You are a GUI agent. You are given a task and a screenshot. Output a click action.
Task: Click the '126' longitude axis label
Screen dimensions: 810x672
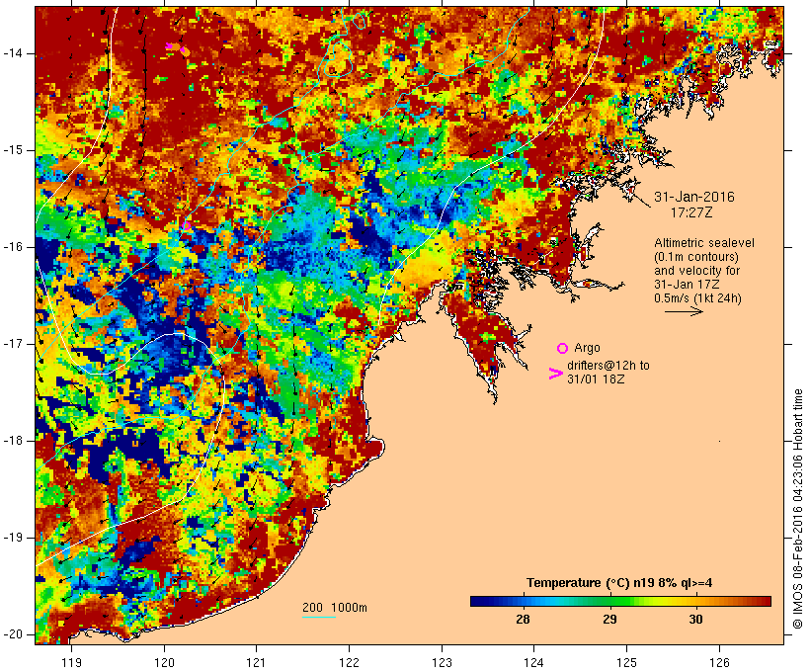(x=719, y=662)
